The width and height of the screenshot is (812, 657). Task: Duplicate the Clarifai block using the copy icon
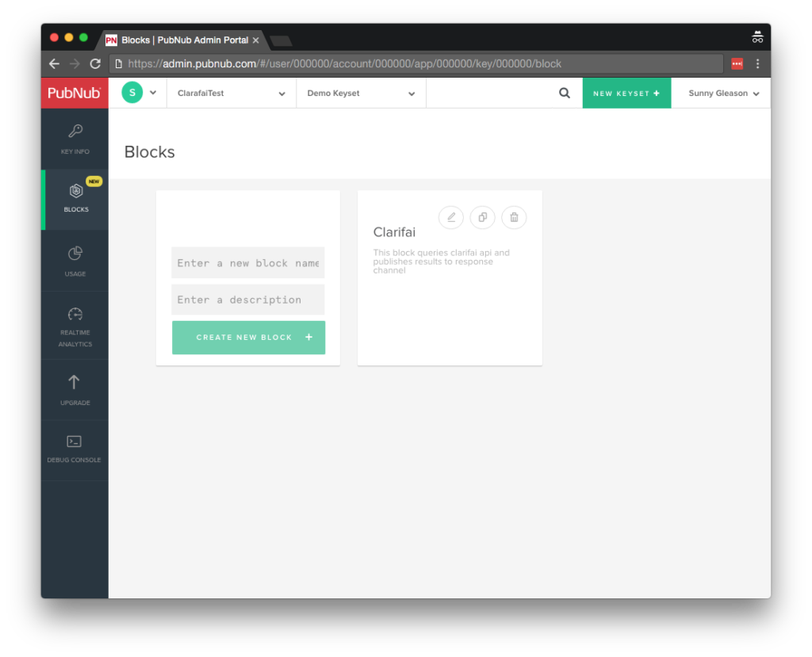(482, 217)
